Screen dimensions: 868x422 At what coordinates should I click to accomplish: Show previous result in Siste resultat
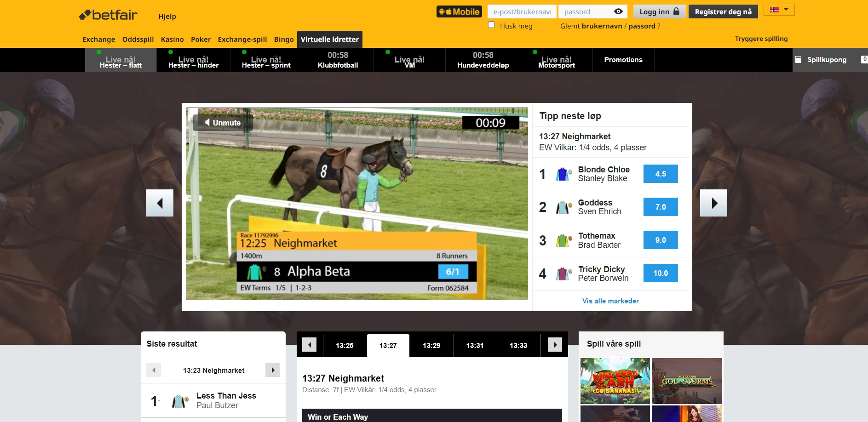pyautogui.click(x=154, y=370)
